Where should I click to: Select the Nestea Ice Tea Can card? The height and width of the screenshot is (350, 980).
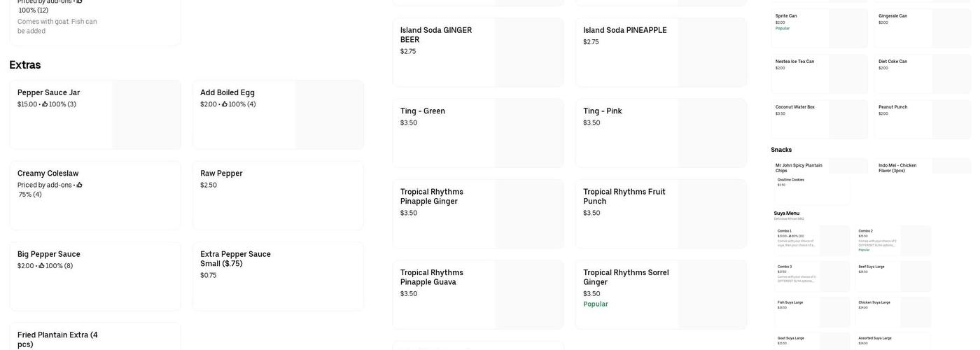pos(818,73)
